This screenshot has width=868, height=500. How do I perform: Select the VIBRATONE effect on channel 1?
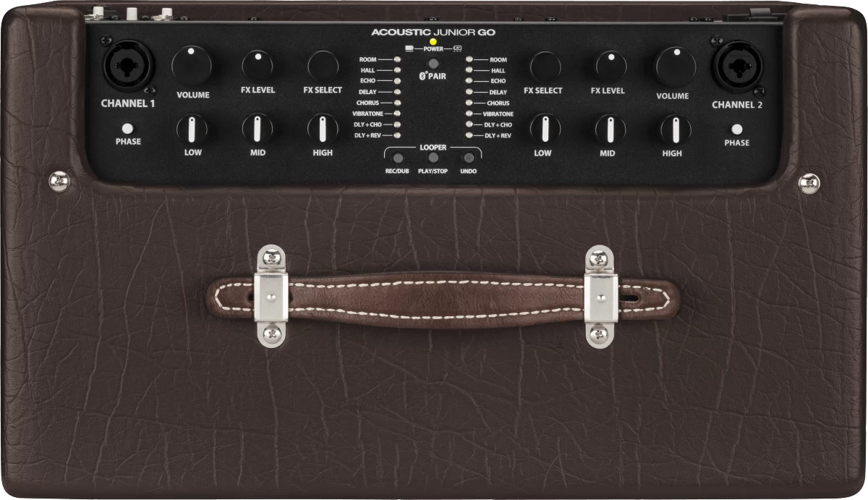[x=397, y=114]
